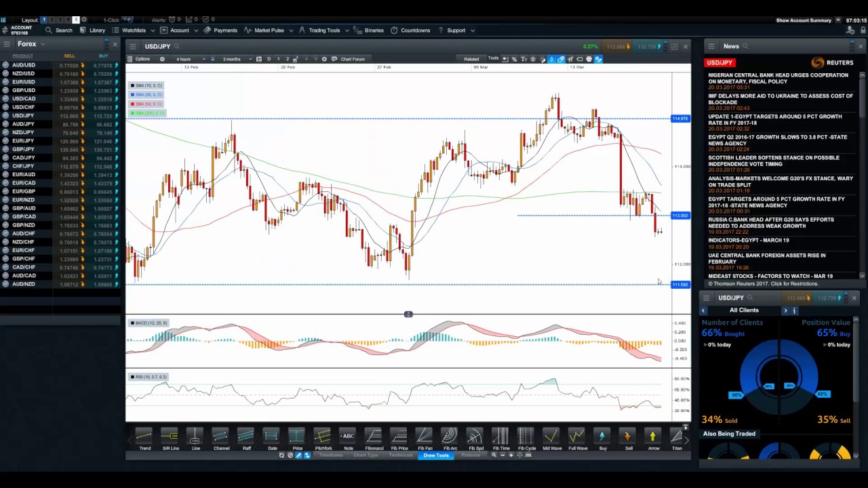Open the Search function
Image resolution: width=868 pixels, height=488 pixels.
click(58, 30)
